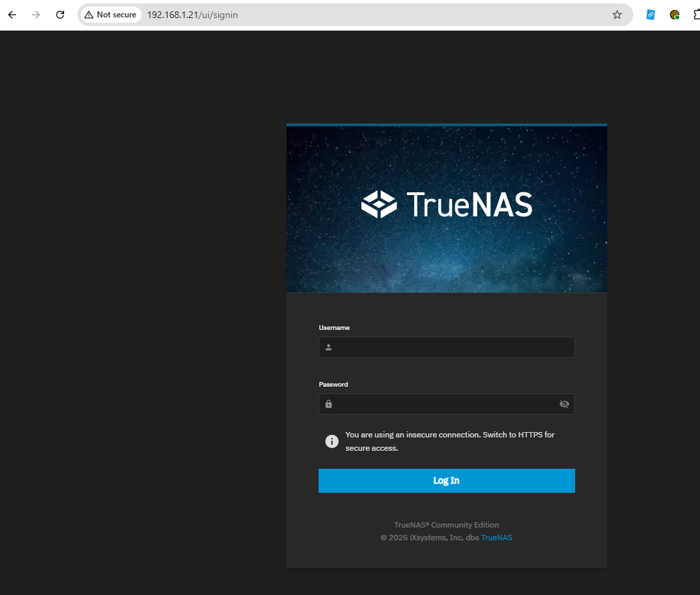Bookmark this page with the star icon

click(x=617, y=15)
